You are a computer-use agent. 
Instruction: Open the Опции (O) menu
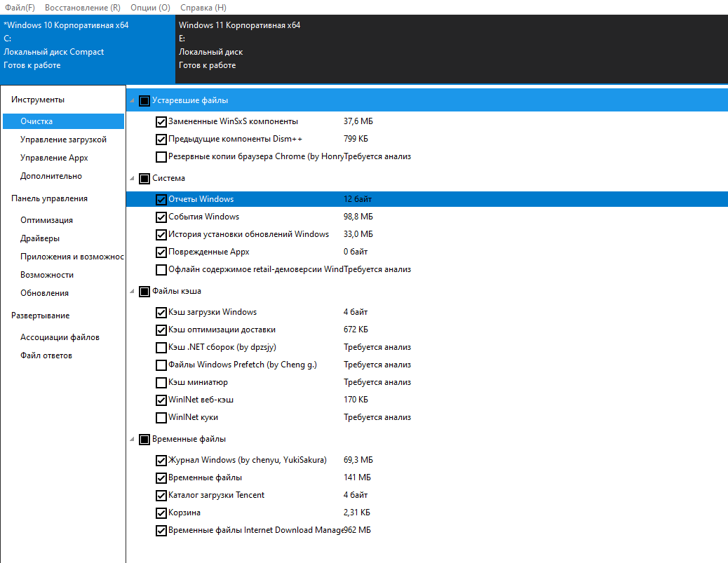(150, 8)
